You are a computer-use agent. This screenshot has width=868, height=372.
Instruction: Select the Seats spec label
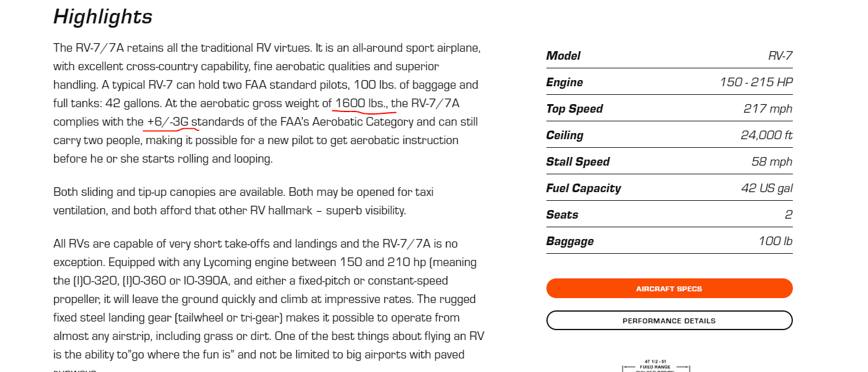[x=562, y=215]
